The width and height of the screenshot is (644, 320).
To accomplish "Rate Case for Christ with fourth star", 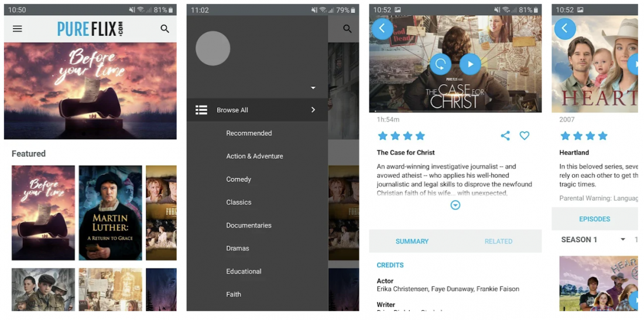I will (x=420, y=136).
